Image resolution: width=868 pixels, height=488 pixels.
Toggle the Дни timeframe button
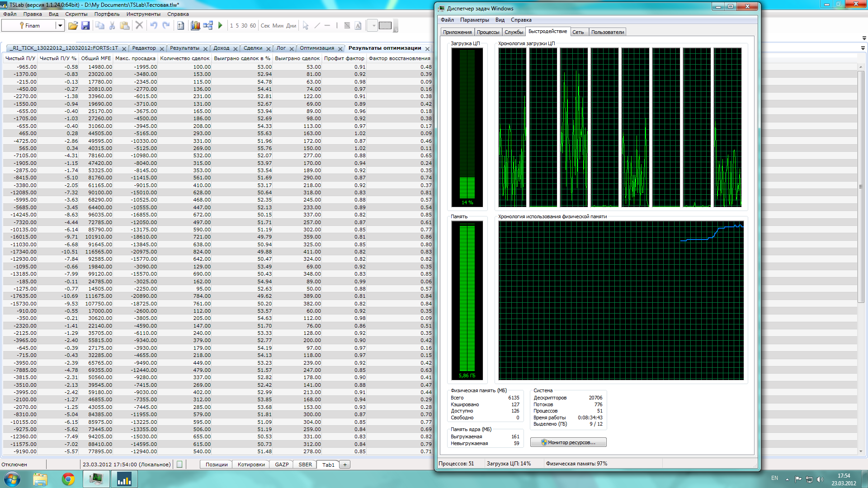(x=291, y=26)
